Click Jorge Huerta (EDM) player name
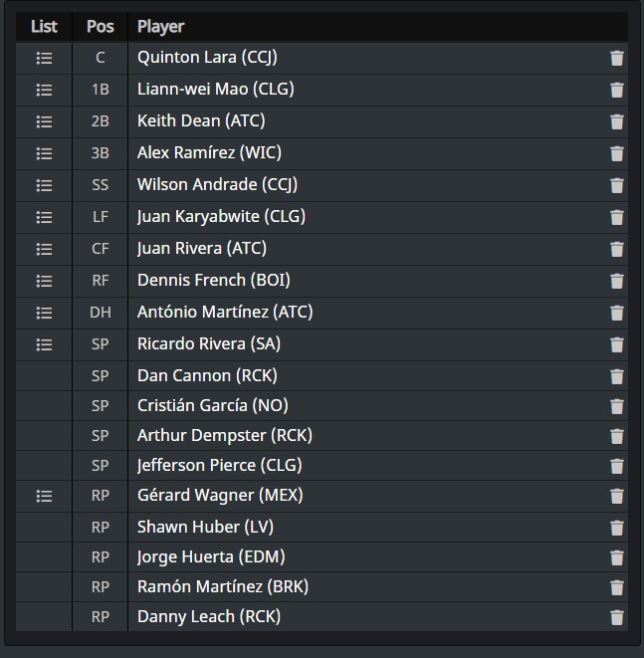This screenshot has height=658, width=644. point(211,556)
